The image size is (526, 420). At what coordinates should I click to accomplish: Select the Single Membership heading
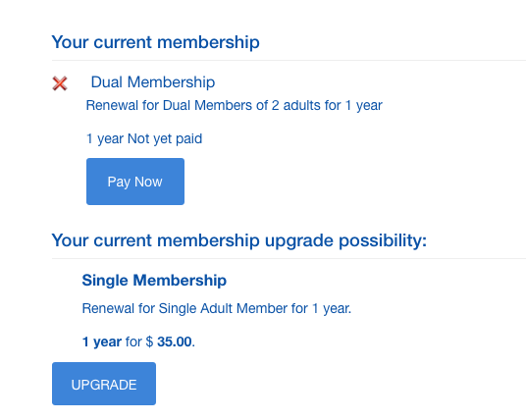[x=154, y=281]
